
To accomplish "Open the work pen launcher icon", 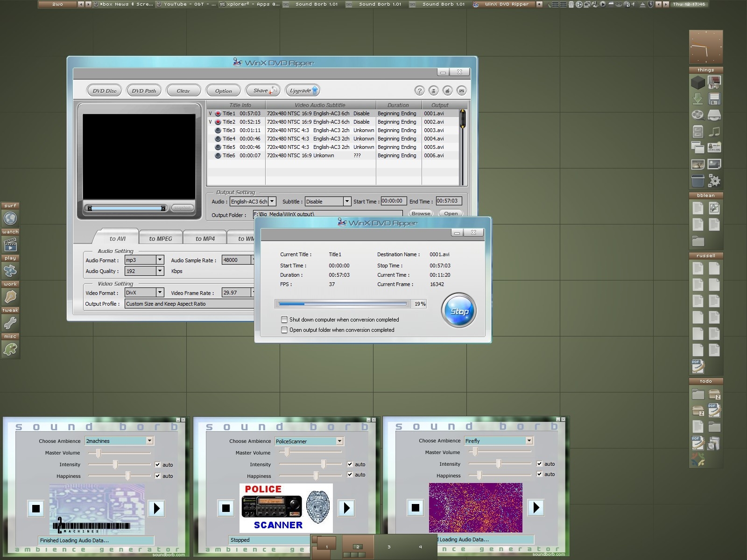I will pyautogui.click(x=10, y=296).
